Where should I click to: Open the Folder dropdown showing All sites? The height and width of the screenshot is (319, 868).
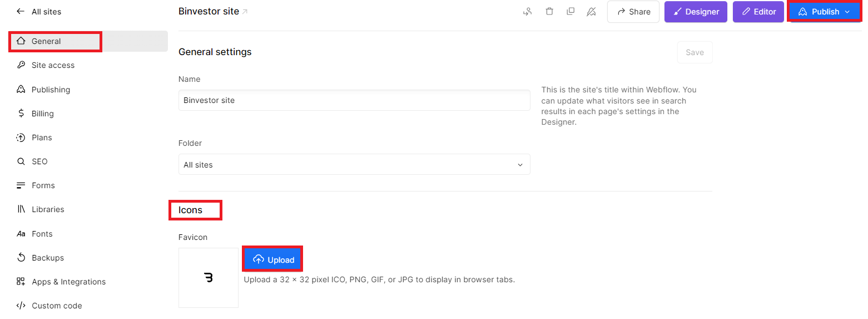click(354, 164)
